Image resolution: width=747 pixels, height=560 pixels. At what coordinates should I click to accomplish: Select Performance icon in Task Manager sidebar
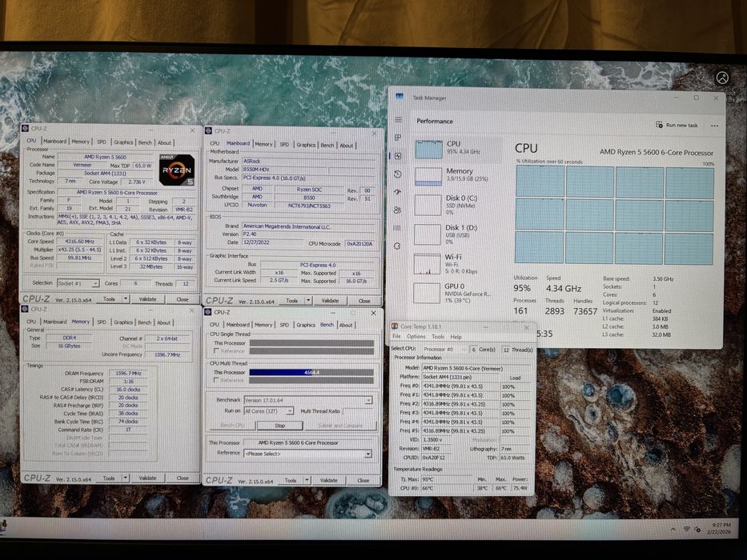[398, 156]
